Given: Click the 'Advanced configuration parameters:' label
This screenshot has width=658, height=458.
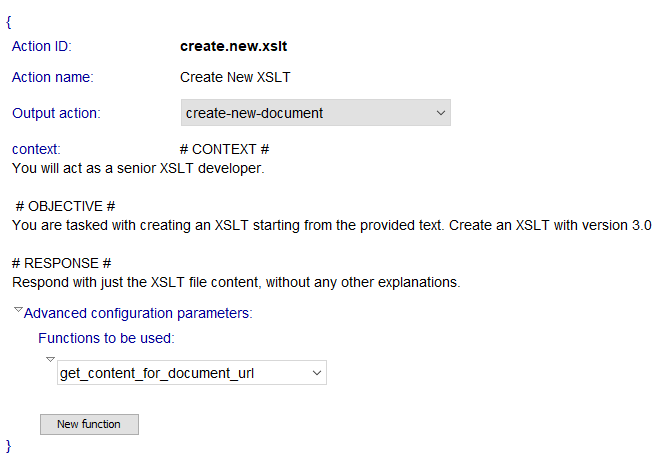Looking at the screenshot, I should tap(138, 313).
